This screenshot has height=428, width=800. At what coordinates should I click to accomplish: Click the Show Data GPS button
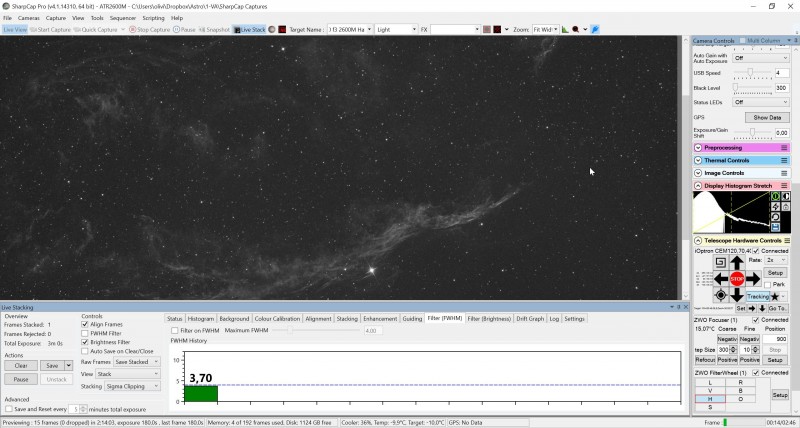[x=767, y=117]
